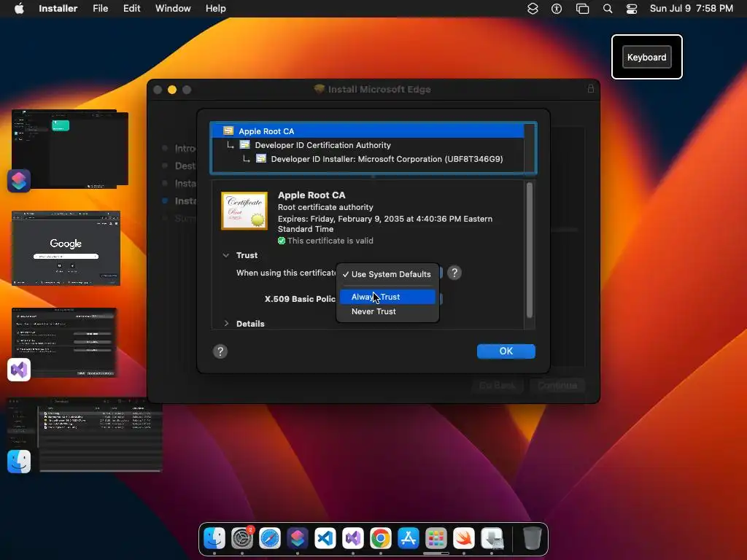Click the Keyboard button overlay

646,57
